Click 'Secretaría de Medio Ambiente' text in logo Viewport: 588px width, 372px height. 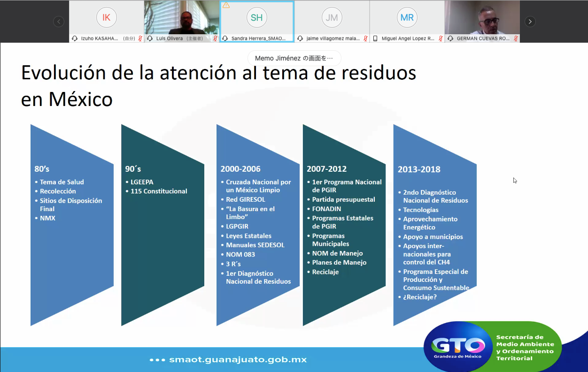pyautogui.click(x=525, y=348)
